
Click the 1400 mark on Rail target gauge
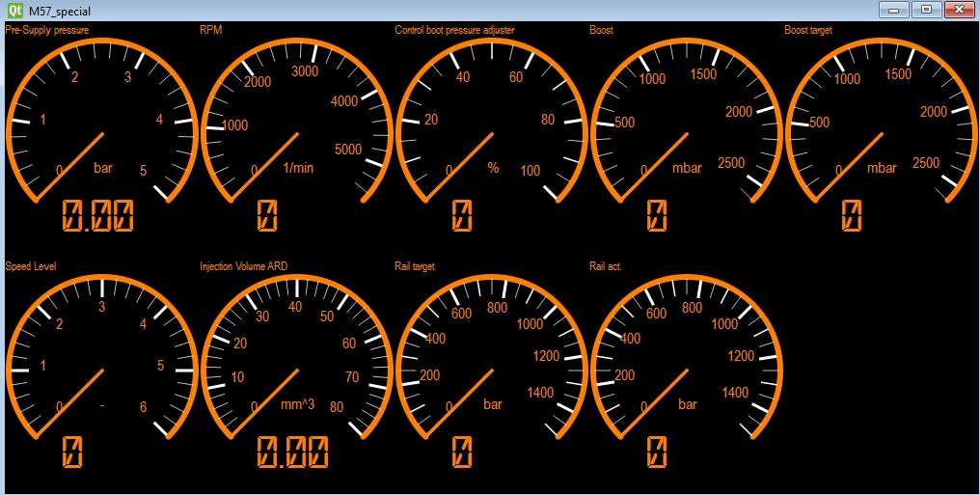tap(540, 393)
